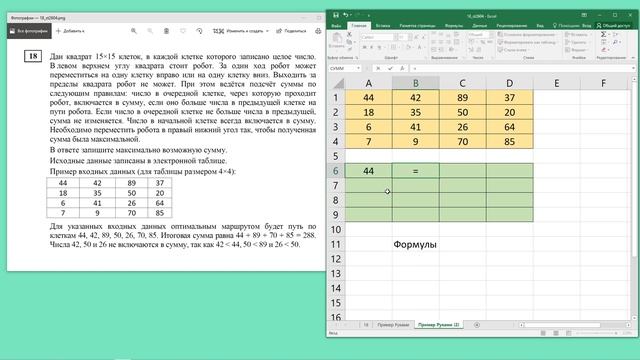
Task: Toggle bold formatting in Excel ribbon
Action: tap(364, 47)
